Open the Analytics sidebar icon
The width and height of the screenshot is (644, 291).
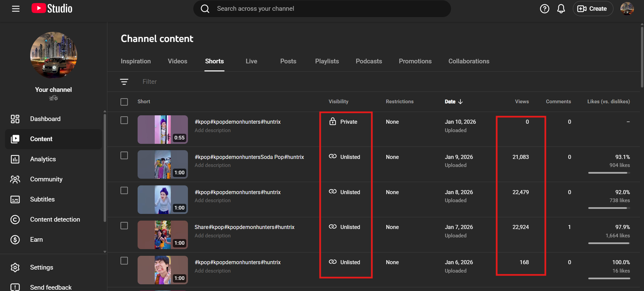click(x=15, y=159)
